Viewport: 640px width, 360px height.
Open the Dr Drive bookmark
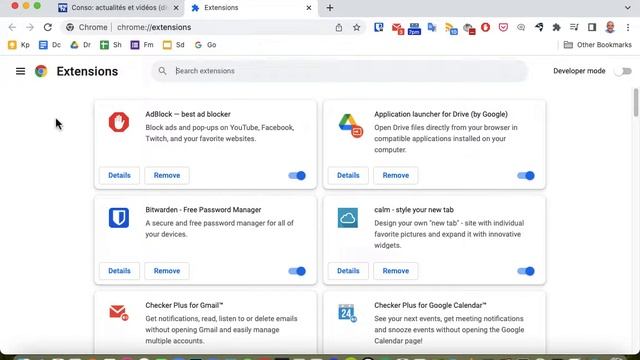[x=80, y=45]
